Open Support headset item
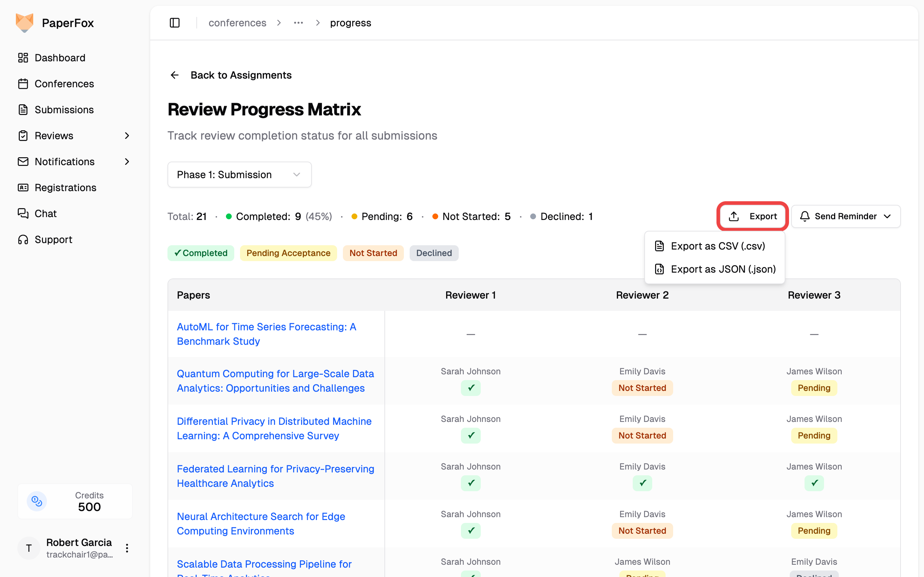This screenshot has width=924, height=577. (x=53, y=239)
